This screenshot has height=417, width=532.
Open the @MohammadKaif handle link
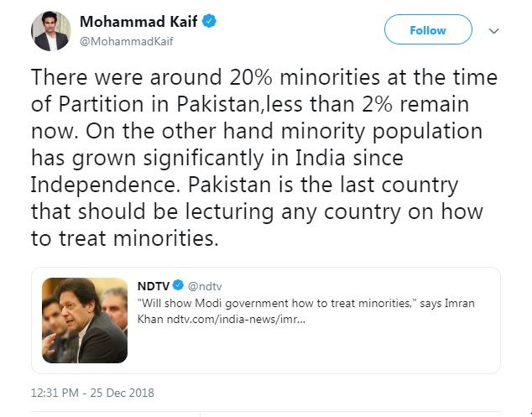126,41
